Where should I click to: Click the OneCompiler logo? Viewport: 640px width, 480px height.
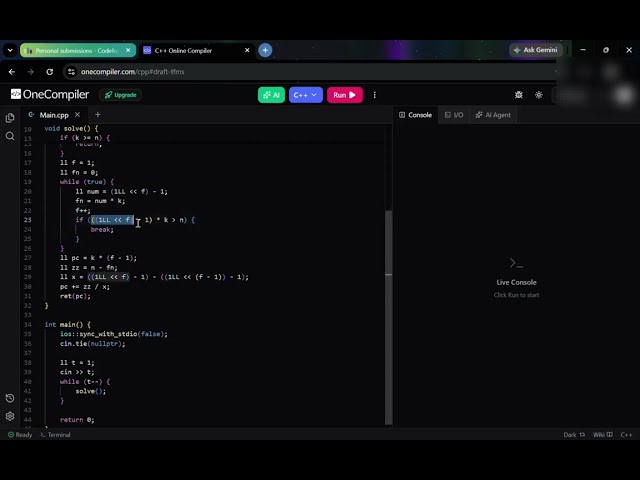[x=49, y=94]
